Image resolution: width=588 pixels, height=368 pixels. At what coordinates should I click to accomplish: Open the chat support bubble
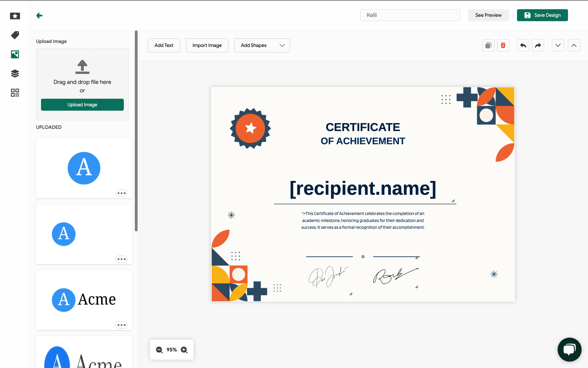[x=569, y=349]
